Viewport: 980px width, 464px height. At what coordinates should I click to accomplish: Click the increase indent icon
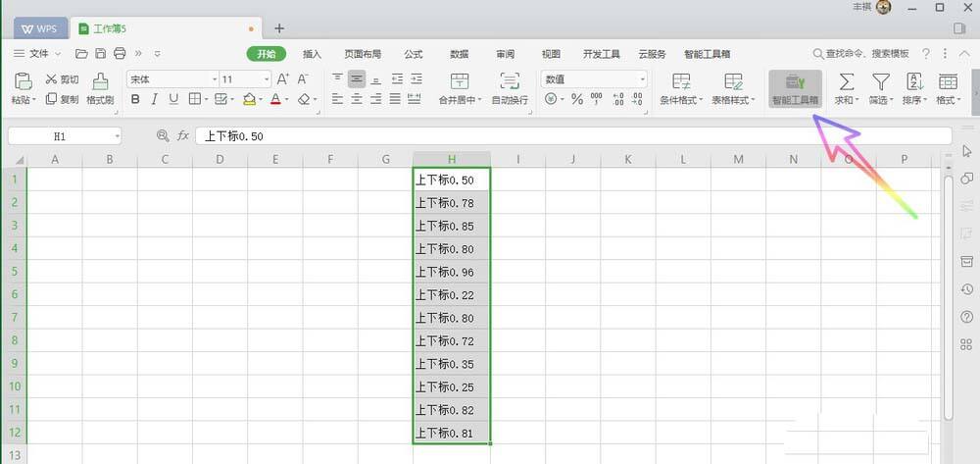(416, 78)
